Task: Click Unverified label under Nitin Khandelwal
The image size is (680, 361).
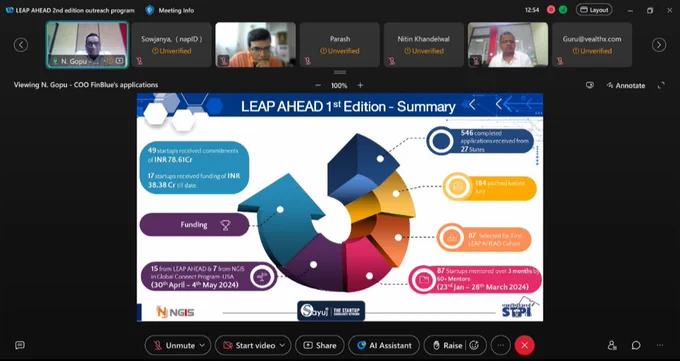Action: tap(424, 51)
